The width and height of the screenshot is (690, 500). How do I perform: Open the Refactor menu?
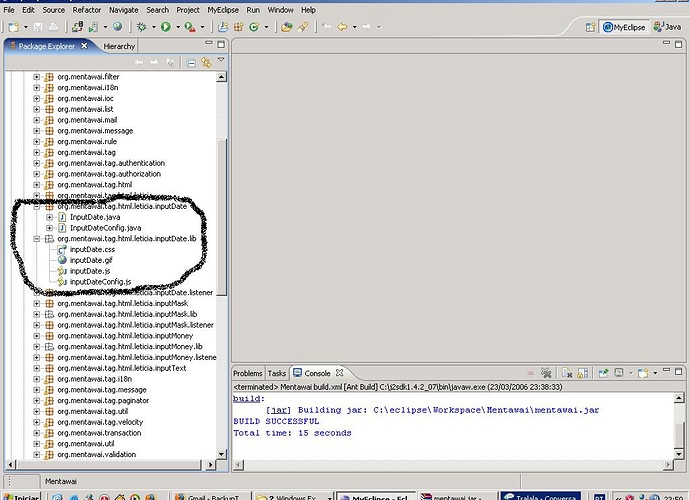[x=87, y=10]
